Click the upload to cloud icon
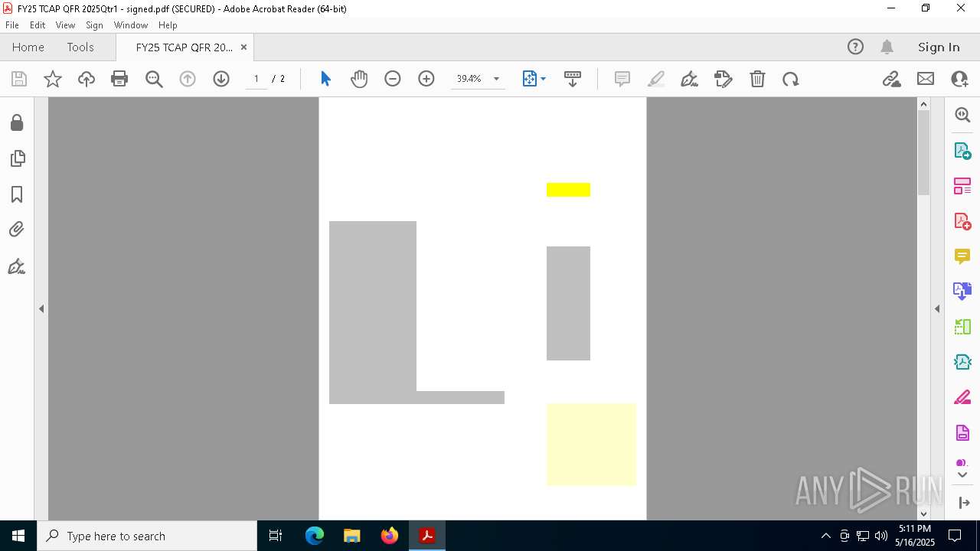Viewport: 980px width, 551px height. click(x=87, y=79)
